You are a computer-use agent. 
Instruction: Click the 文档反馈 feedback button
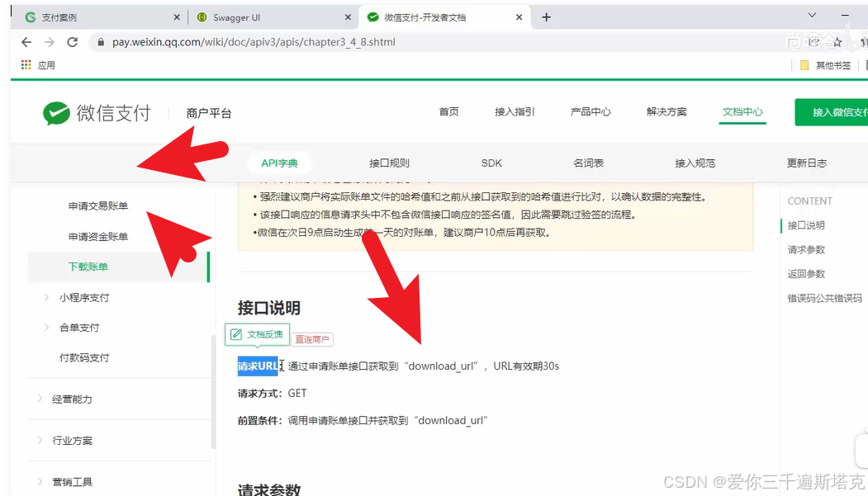pos(257,334)
